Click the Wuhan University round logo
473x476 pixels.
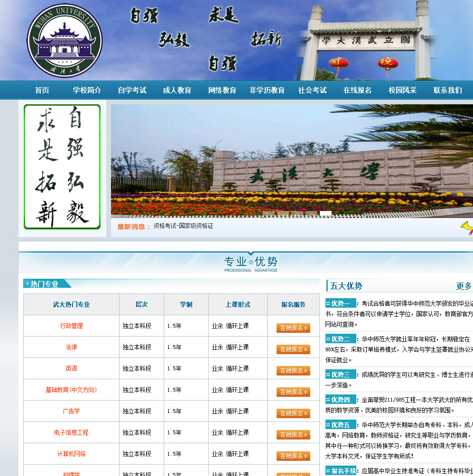pos(65,40)
